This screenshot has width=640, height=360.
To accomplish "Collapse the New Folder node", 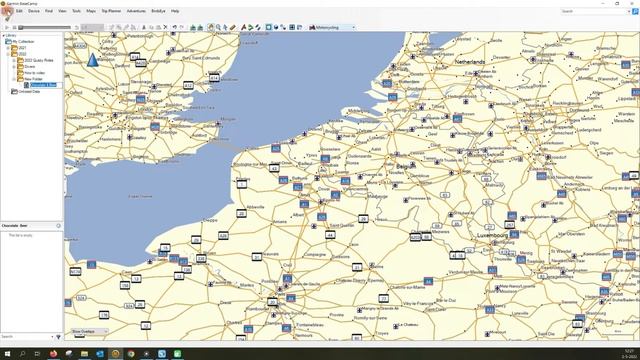I will pyautogui.click(x=14, y=79).
